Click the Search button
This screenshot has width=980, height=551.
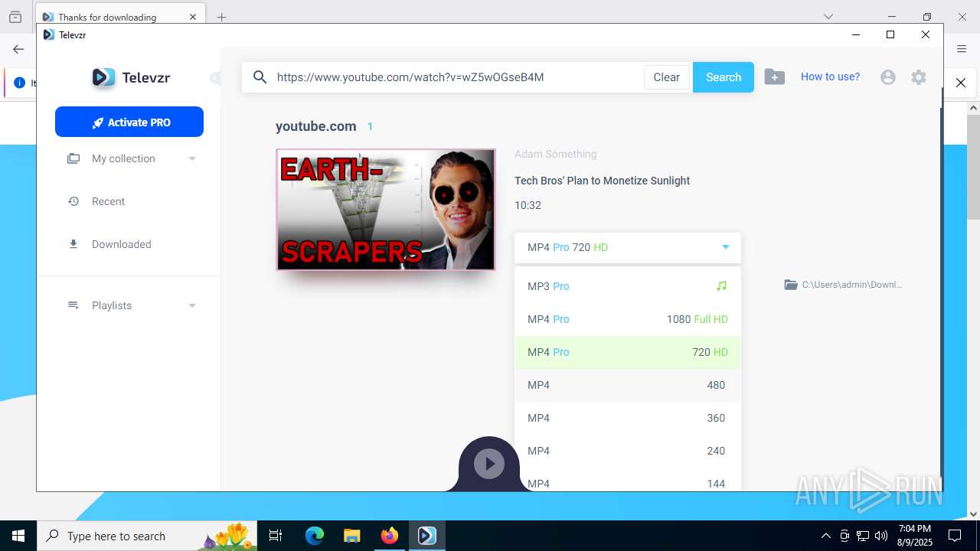coord(724,77)
